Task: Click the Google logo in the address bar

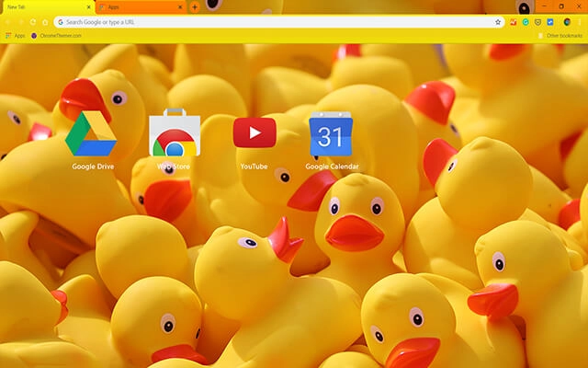Action: tap(61, 22)
